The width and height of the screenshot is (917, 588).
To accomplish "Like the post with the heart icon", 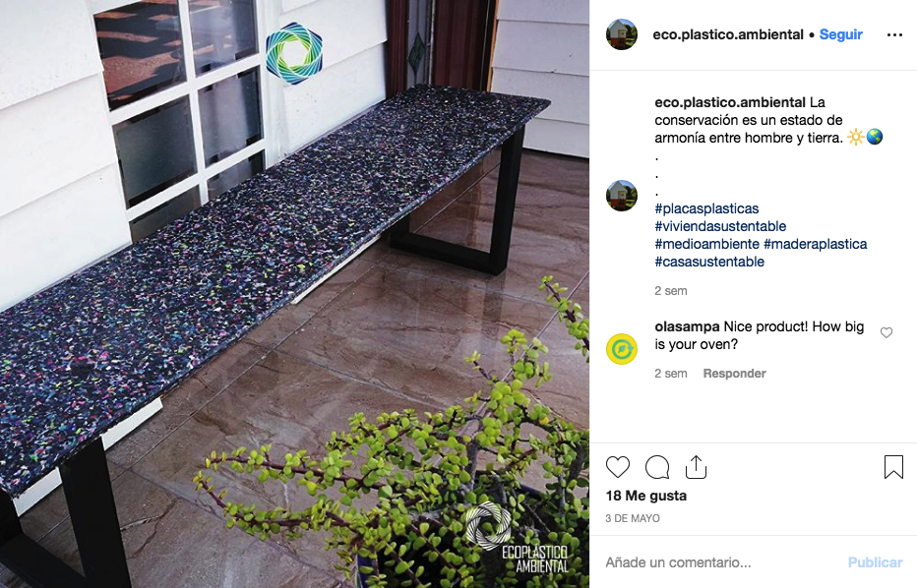I will (618, 467).
